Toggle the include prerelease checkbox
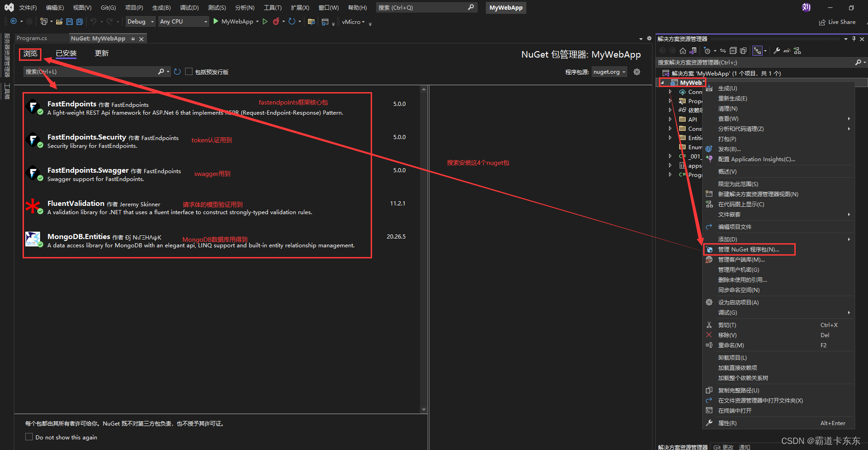The width and height of the screenshot is (868, 450). pos(189,71)
